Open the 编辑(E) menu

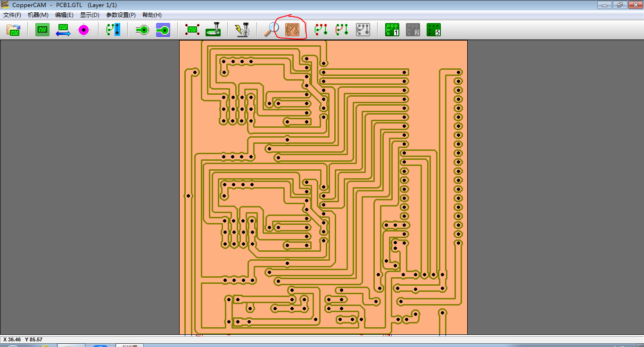point(64,15)
